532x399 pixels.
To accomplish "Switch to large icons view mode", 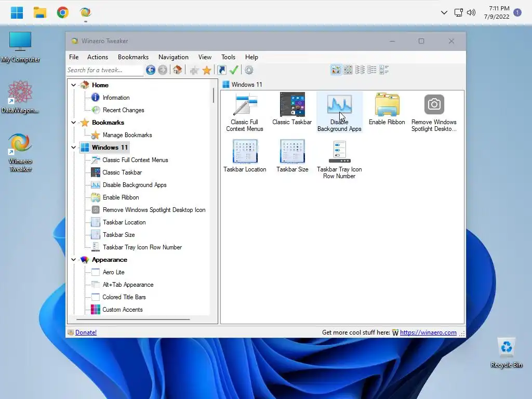I will tap(336, 70).
